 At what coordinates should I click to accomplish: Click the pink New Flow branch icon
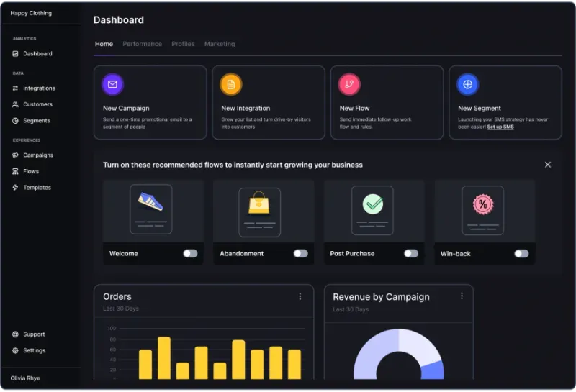click(x=349, y=84)
